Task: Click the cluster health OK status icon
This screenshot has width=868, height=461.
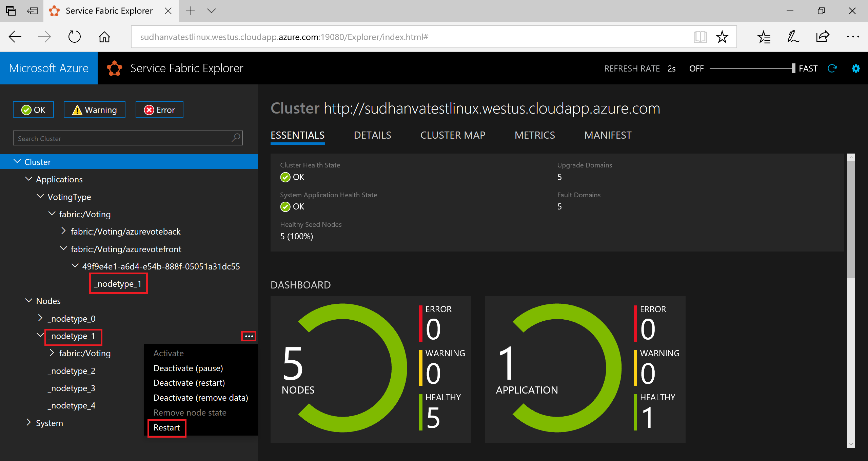Action: 285,176
